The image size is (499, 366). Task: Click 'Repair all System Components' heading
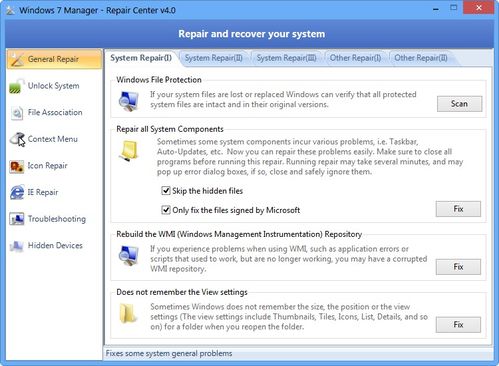(170, 129)
